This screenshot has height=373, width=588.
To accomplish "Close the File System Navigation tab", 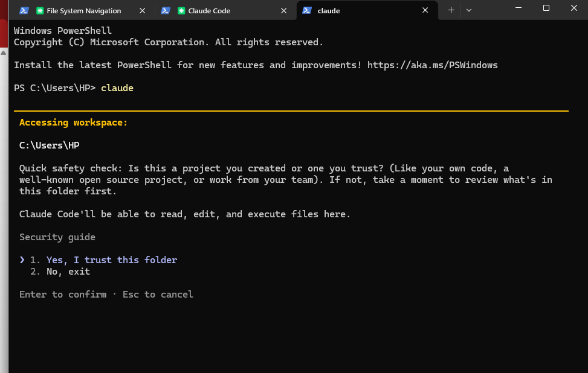I will point(143,10).
